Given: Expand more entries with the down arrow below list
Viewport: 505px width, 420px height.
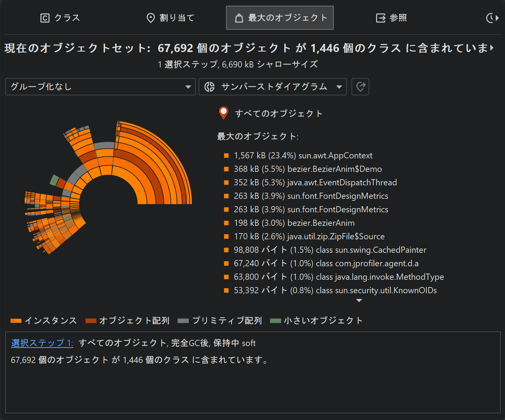Looking at the screenshot, I should (359, 301).
